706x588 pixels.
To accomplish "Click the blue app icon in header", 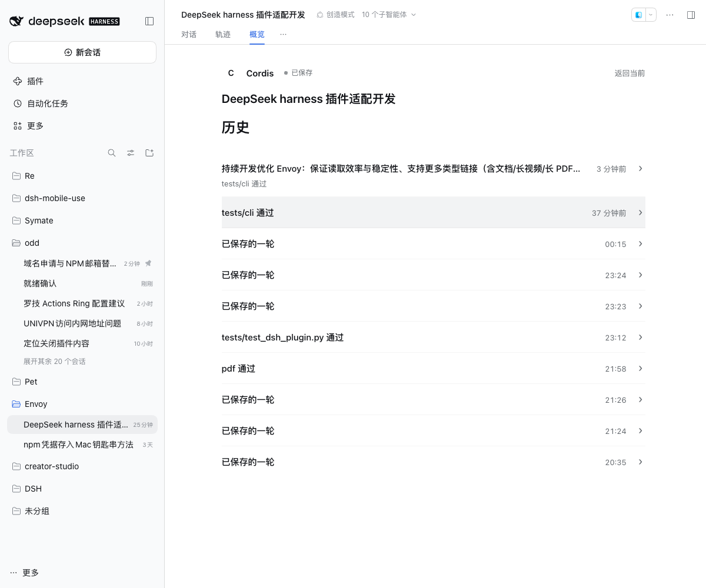I will (x=638, y=15).
